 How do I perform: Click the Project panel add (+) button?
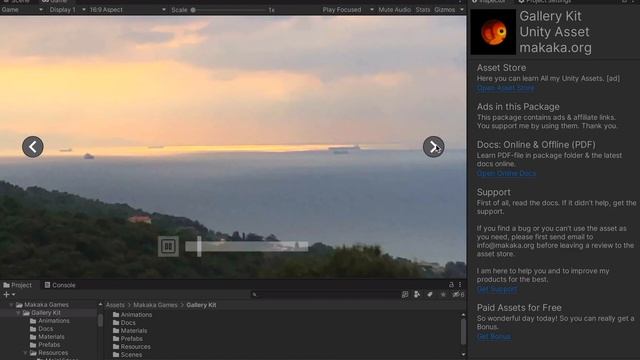(9, 294)
